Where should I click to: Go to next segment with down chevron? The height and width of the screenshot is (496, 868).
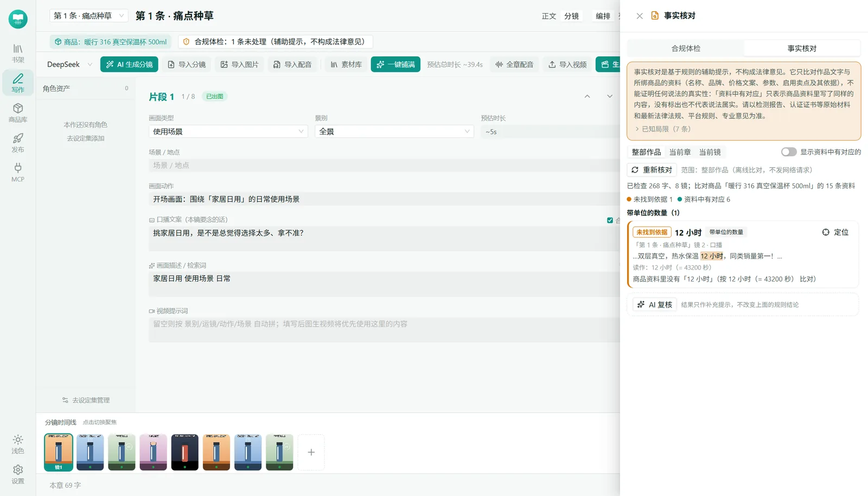coord(610,96)
